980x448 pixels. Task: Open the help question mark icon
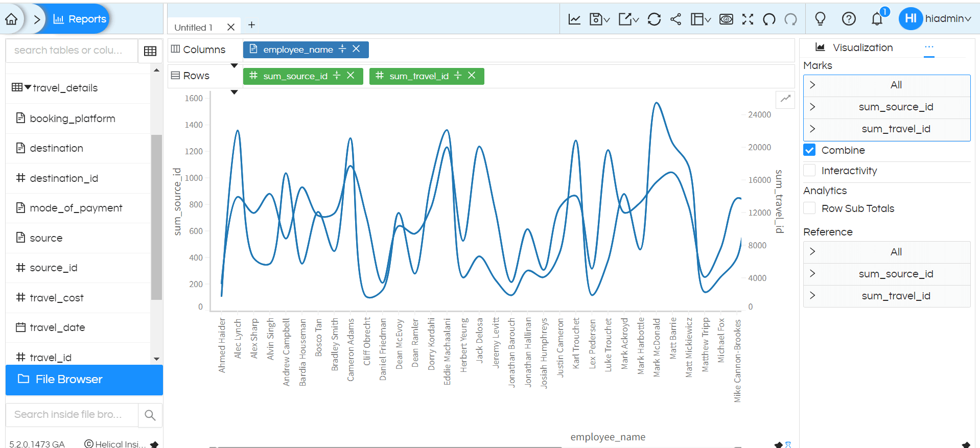849,19
